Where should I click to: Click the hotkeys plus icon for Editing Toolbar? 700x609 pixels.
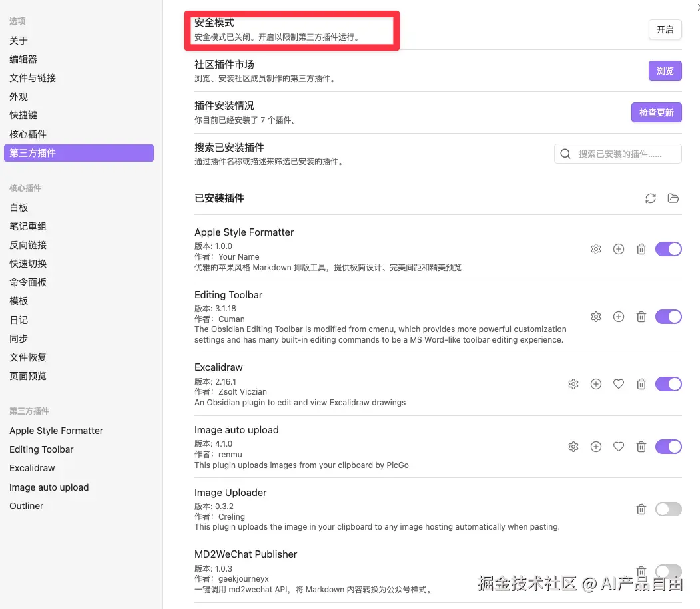pos(619,317)
